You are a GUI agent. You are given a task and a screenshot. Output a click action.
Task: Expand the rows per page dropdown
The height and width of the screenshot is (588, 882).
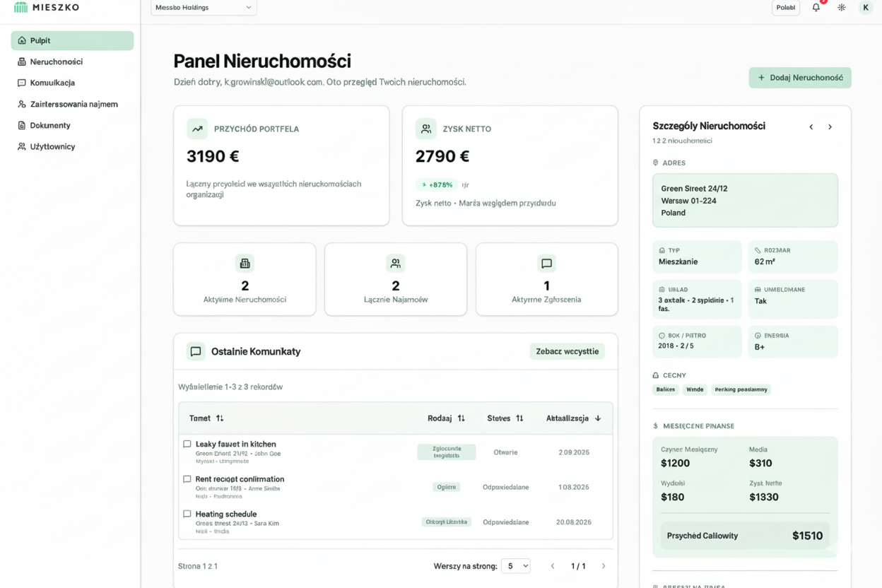tap(515, 566)
